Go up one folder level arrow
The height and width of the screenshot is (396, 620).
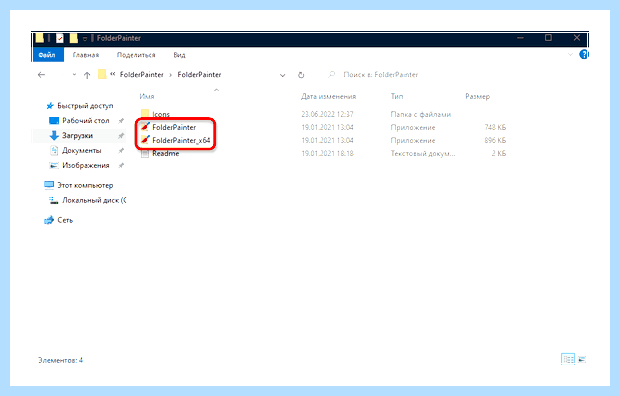point(87,75)
